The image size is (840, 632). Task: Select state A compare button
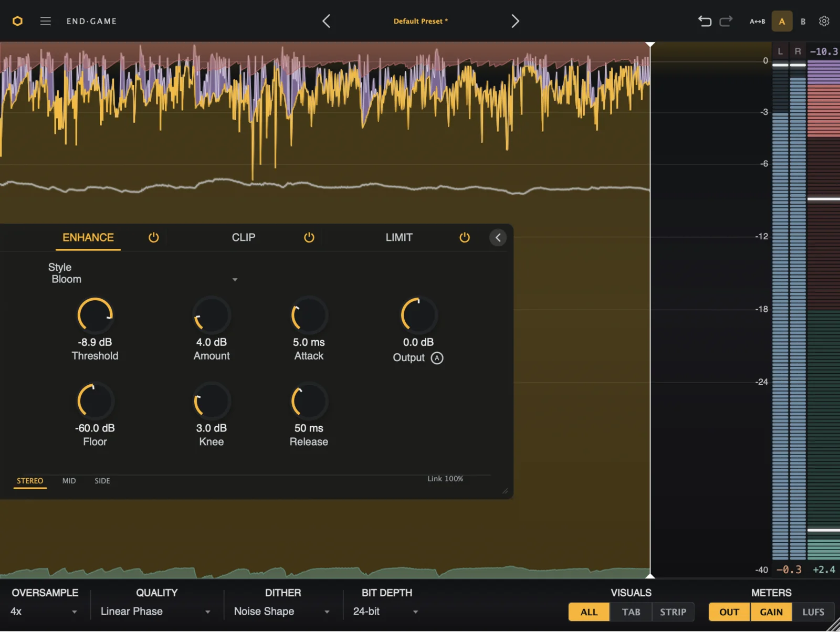click(x=782, y=22)
